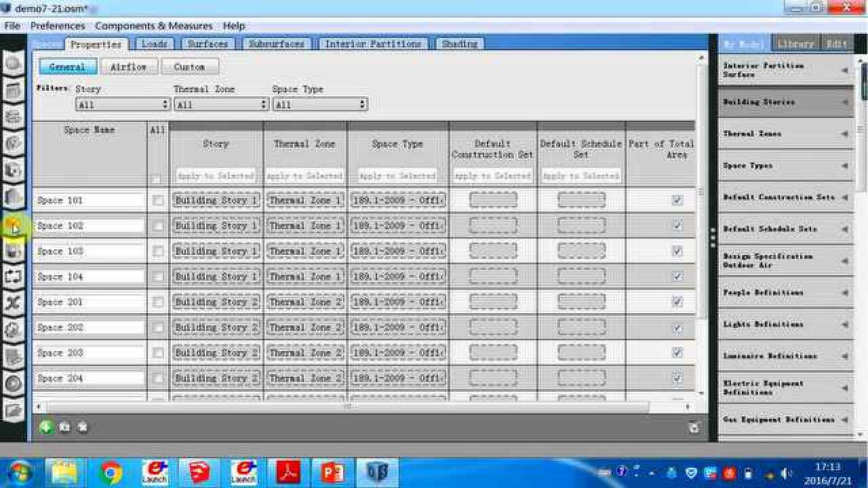Open Adobe Acrobat from the taskbar

(x=288, y=472)
